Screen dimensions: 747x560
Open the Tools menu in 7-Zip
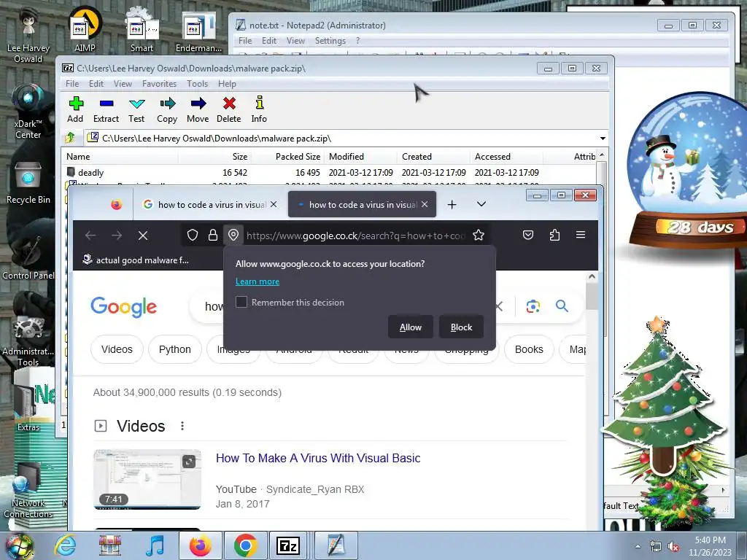coord(197,84)
